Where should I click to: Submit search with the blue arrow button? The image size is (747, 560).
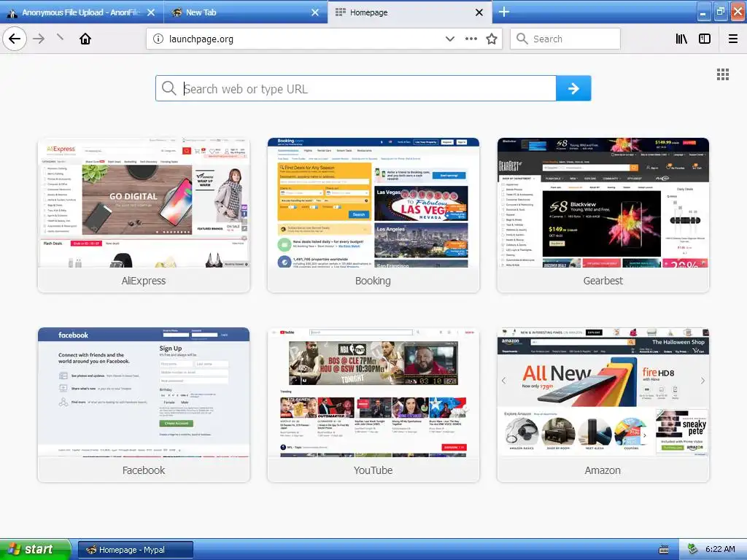pyautogui.click(x=573, y=88)
